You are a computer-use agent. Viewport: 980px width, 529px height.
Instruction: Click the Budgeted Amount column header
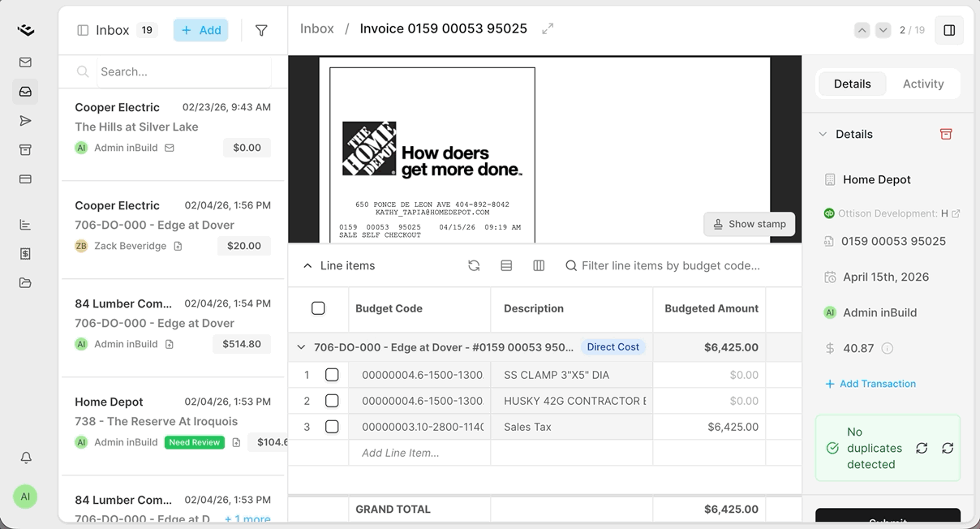pyautogui.click(x=710, y=308)
